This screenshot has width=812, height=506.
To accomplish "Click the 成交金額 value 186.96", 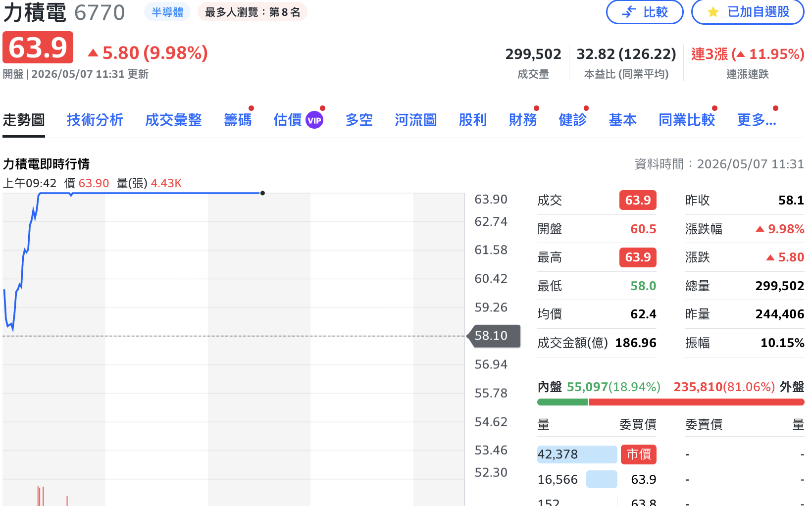I will [x=636, y=343].
